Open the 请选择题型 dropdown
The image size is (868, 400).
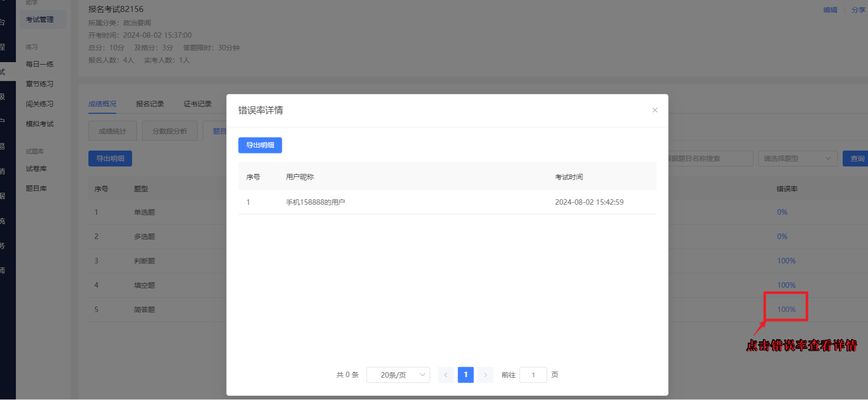coord(798,159)
